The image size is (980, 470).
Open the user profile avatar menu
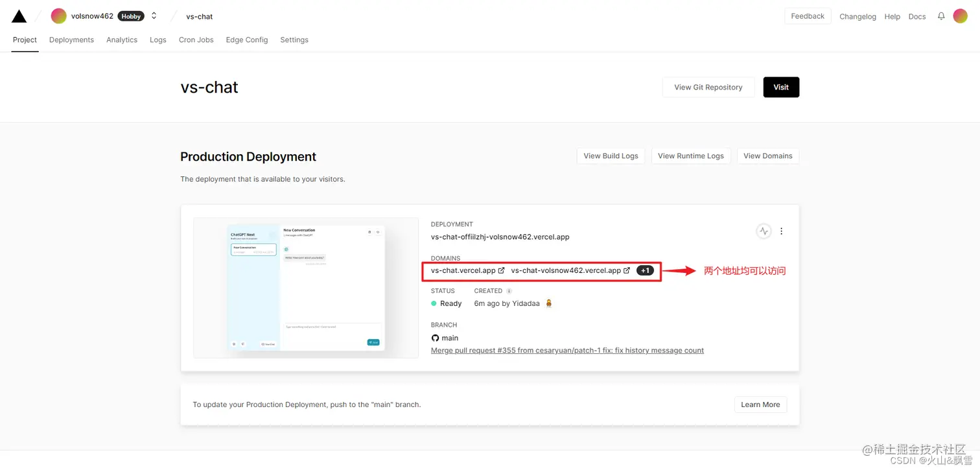pyautogui.click(x=961, y=16)
